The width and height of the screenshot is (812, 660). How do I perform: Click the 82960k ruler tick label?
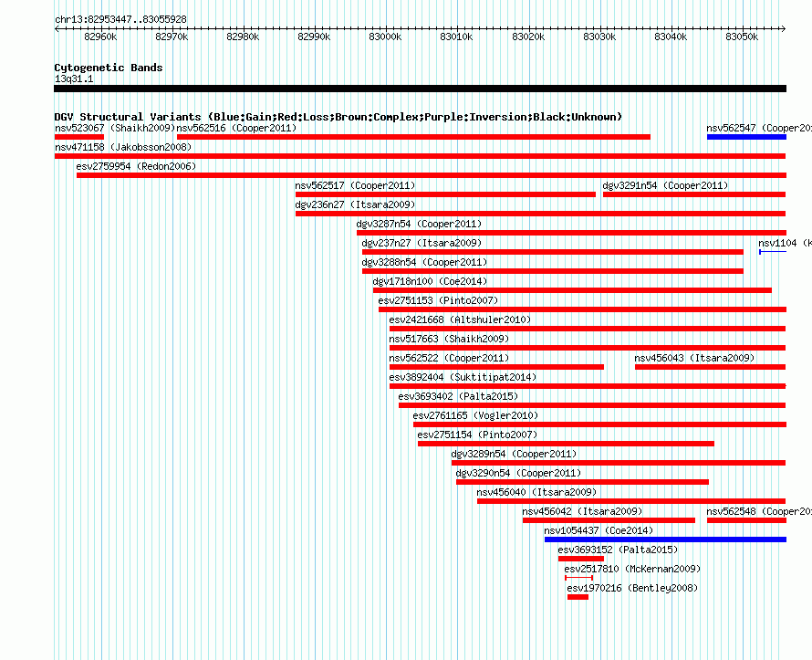coord(100,37)
